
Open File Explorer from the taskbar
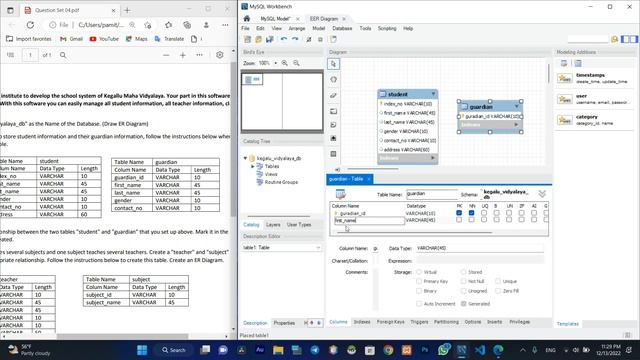278,350
